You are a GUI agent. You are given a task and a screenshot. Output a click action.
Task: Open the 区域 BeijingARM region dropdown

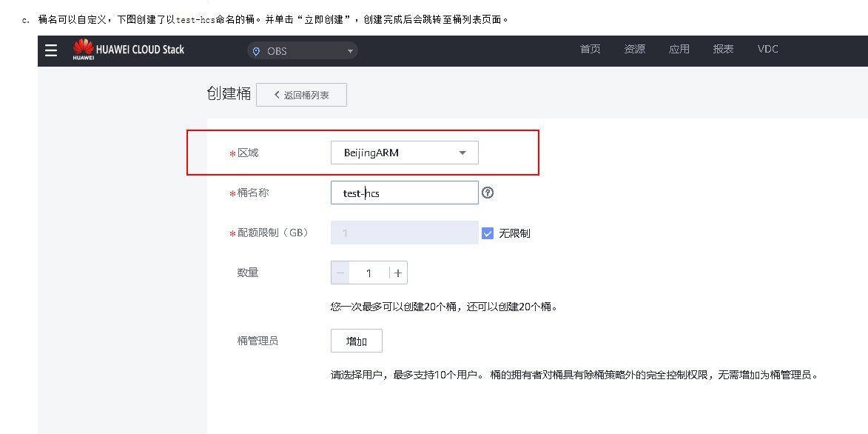pyautogui.click(x=404, y=153)
